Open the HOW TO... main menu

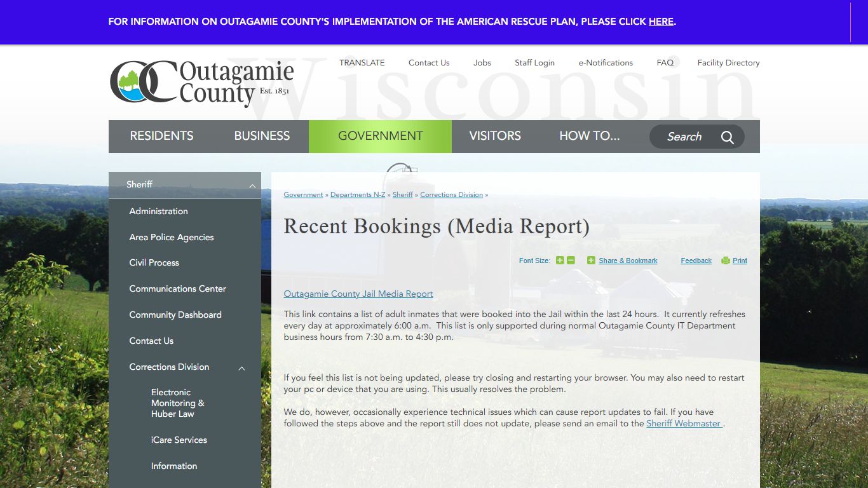pos(590,136)
